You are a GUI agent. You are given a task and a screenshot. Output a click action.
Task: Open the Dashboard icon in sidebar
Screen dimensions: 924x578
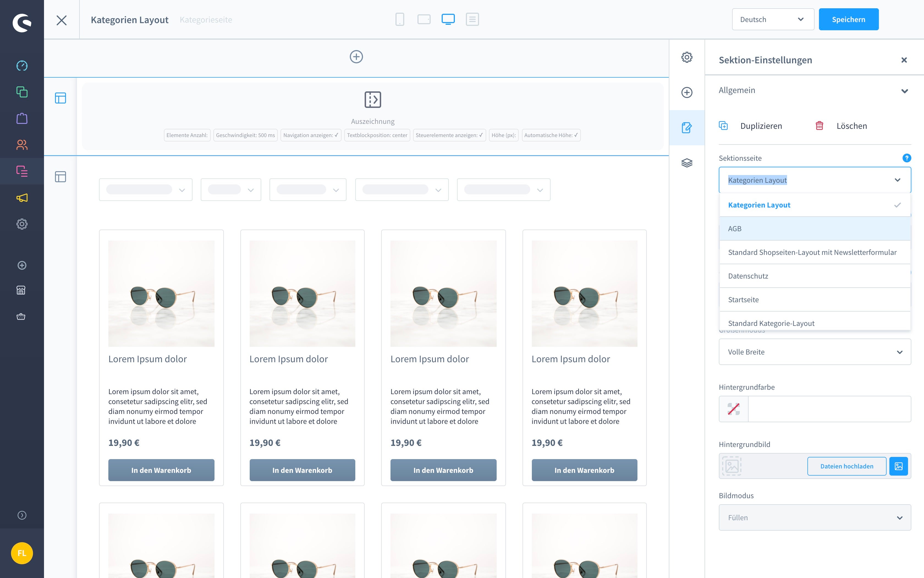(22, 66)
